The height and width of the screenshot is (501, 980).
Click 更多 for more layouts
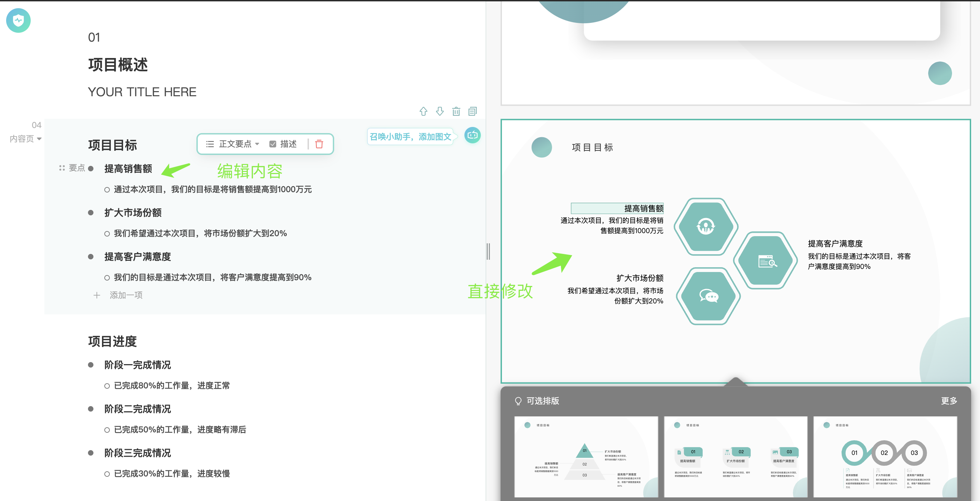pos(949,401)
